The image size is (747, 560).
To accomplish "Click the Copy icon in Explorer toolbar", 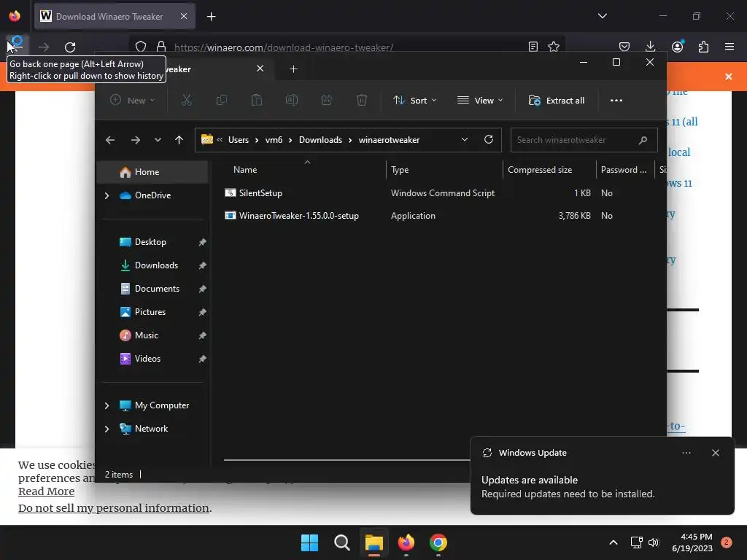I will (x=222, y=101).
